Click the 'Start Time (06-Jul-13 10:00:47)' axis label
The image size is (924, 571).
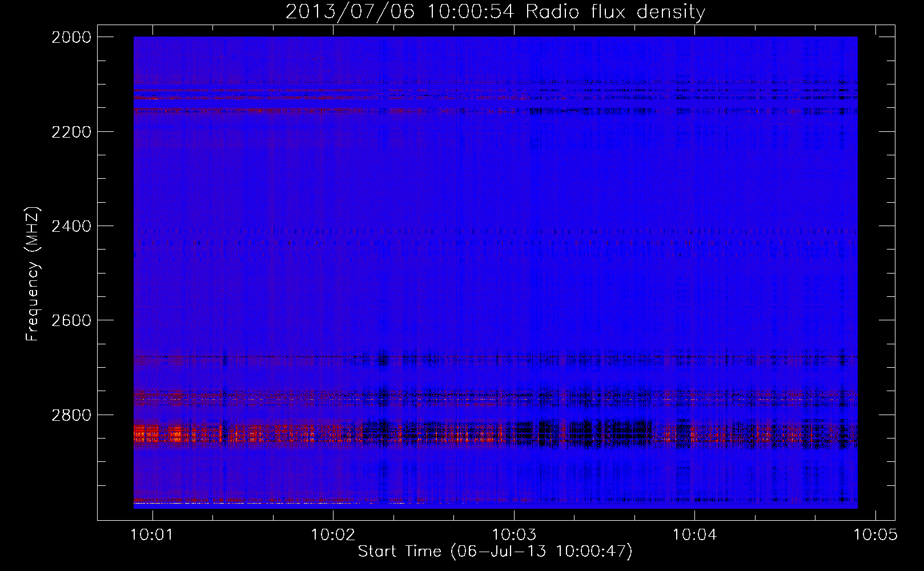495,552
